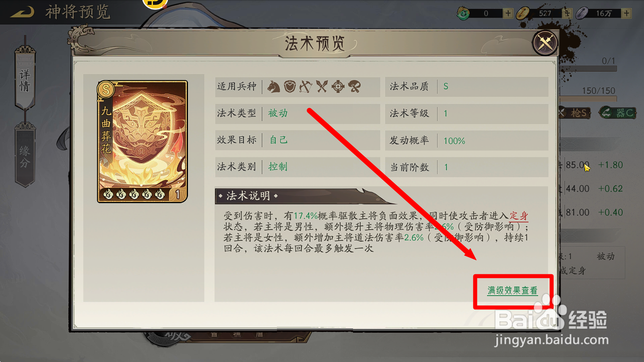Add jade currency with plus button
This screenshot has height=362, width=644.
tap(508, 13)
